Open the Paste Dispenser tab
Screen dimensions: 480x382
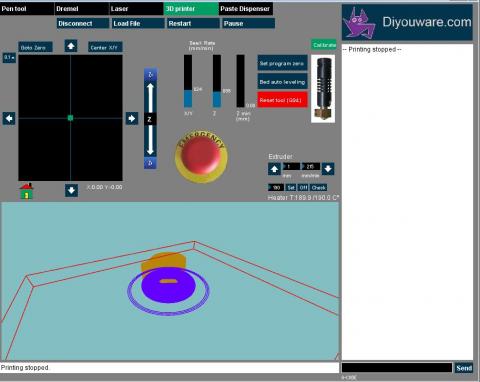(x=246, y=9)
